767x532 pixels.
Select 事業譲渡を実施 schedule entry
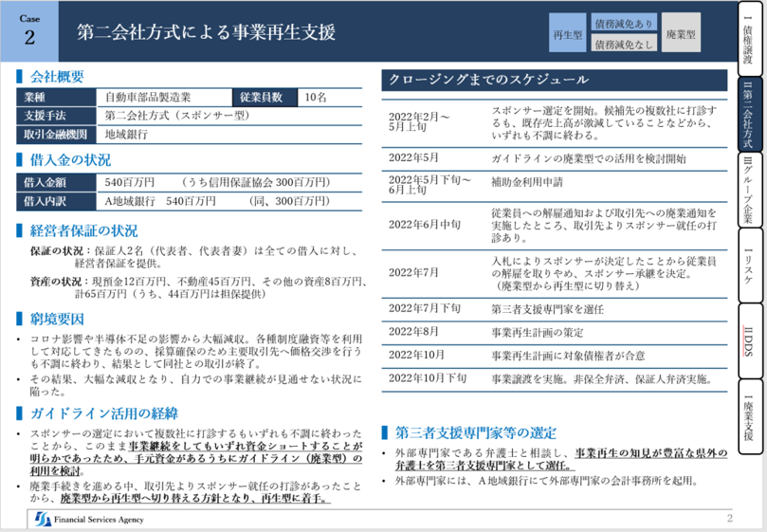602,379
